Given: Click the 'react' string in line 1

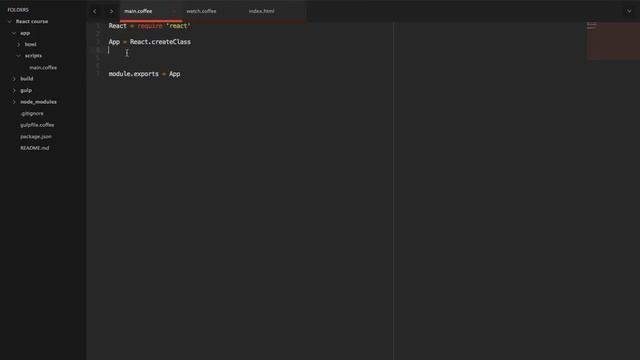Looking at the screenshot, I should [178, 26].
